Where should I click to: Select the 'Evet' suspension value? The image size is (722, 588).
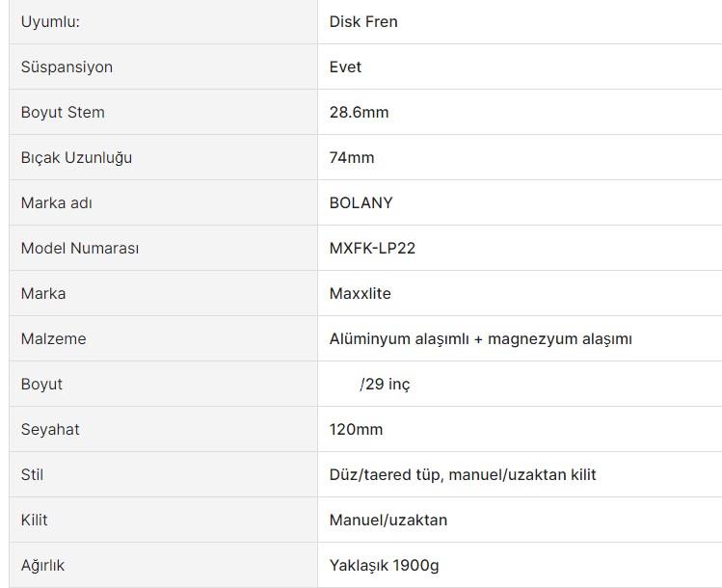345,67
